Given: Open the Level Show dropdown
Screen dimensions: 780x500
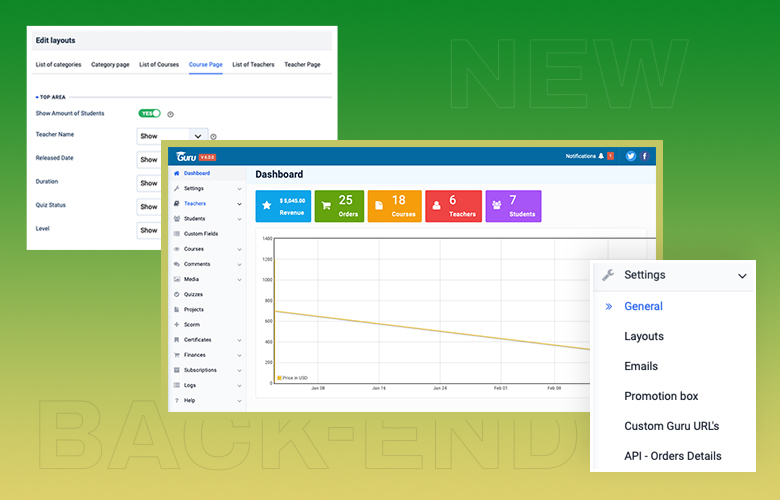Looking at the screenshot, I should [x=149, y=230].
